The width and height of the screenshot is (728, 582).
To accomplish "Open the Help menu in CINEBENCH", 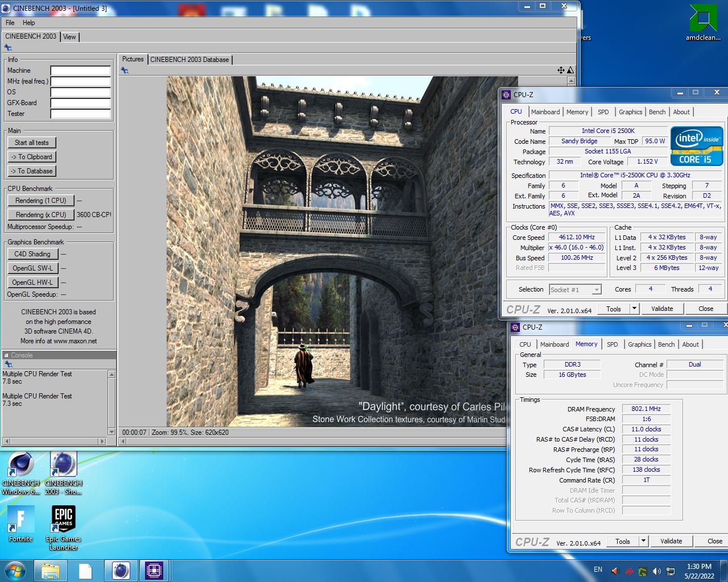I will pos(28,23).
